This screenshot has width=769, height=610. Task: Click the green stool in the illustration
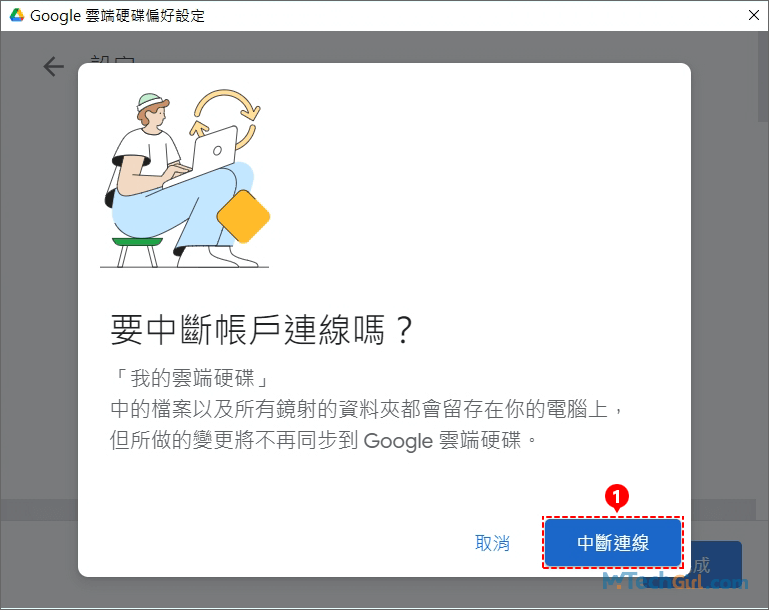137,252
